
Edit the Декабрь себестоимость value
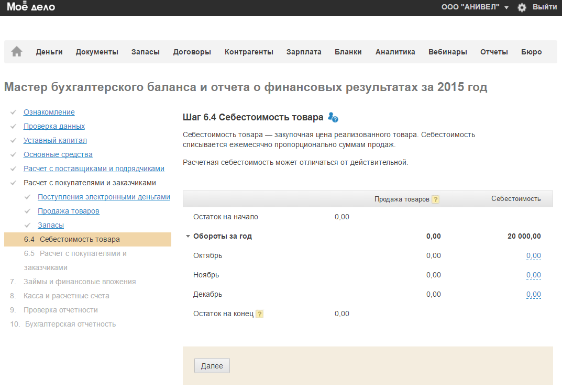pos(533,295)
